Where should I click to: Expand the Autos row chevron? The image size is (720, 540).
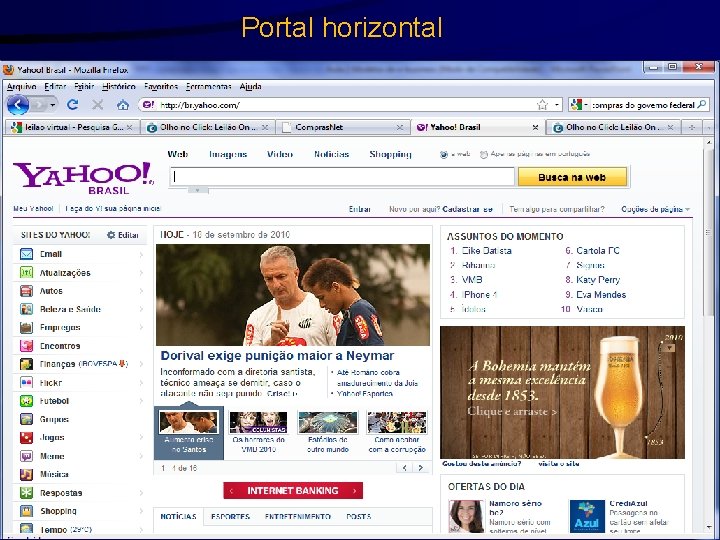[141, 291]
